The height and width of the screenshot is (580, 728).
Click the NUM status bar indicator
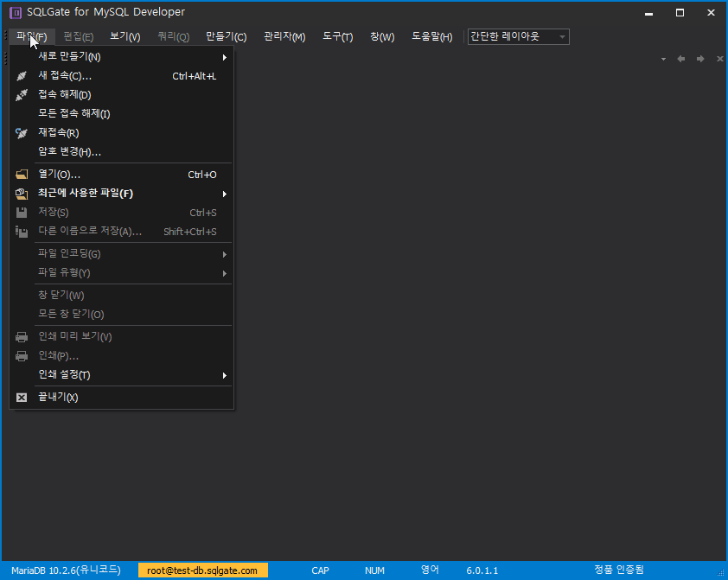[374, 570]
